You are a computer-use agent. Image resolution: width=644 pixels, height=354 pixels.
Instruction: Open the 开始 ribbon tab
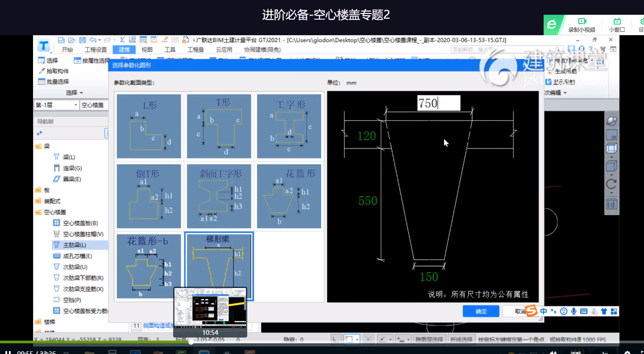point(67,49)
